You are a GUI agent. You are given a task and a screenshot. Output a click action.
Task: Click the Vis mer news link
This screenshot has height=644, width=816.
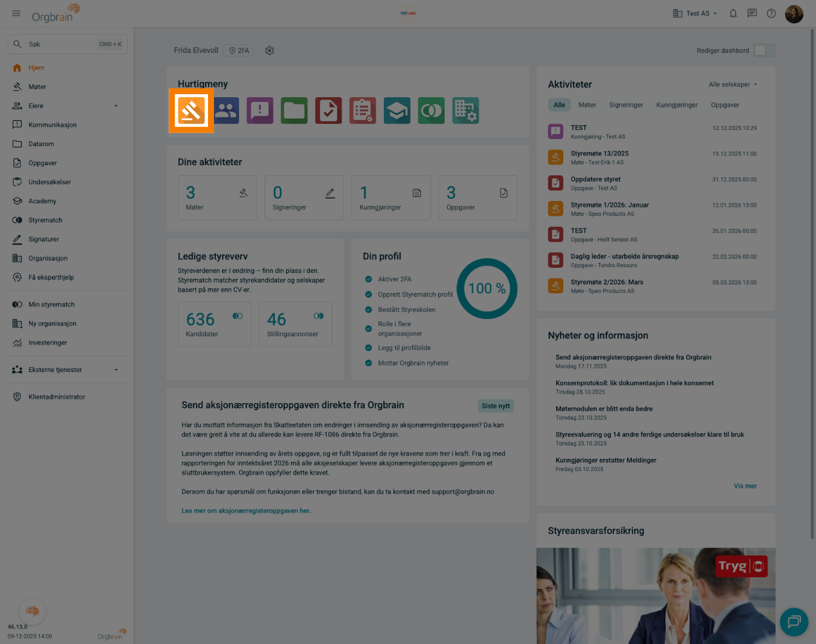[745, 486]
